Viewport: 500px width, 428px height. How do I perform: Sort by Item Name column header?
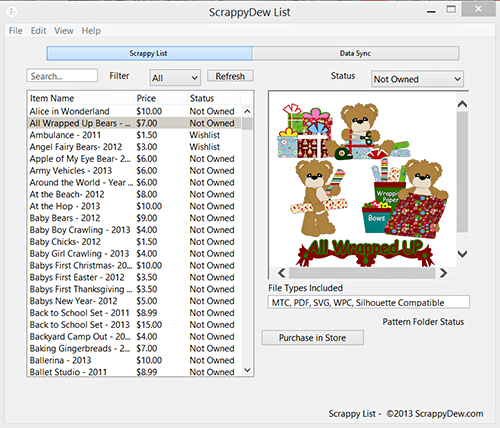click(80, 98)
